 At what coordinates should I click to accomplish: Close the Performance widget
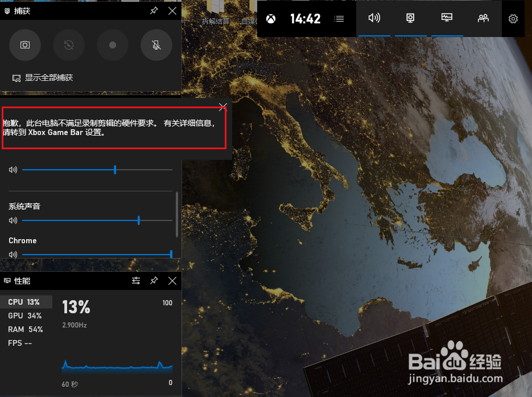172,280
